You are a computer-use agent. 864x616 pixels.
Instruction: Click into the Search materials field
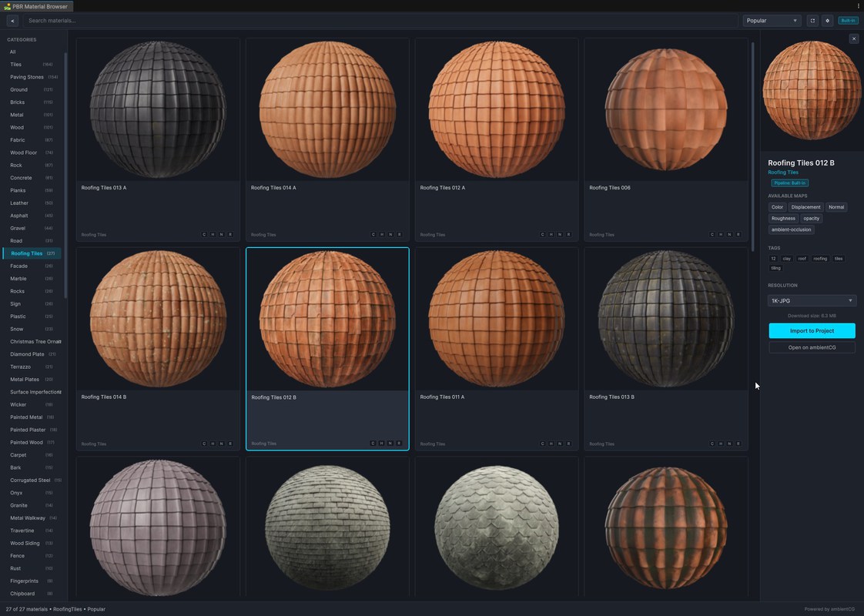[x=380, y=20]
